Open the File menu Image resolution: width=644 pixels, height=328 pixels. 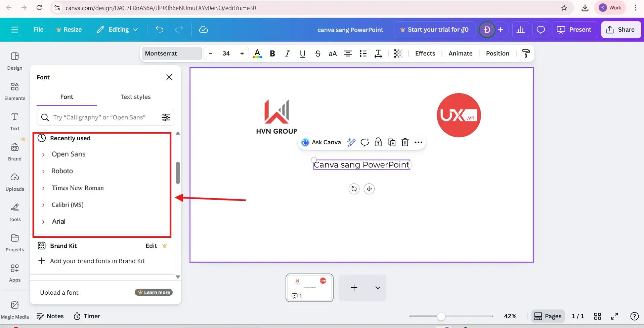click(x=38, y=30)
